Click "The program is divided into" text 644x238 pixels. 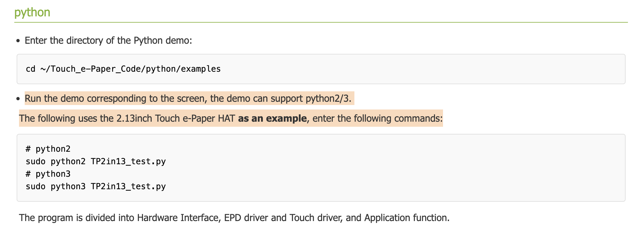tap(77, 218)
